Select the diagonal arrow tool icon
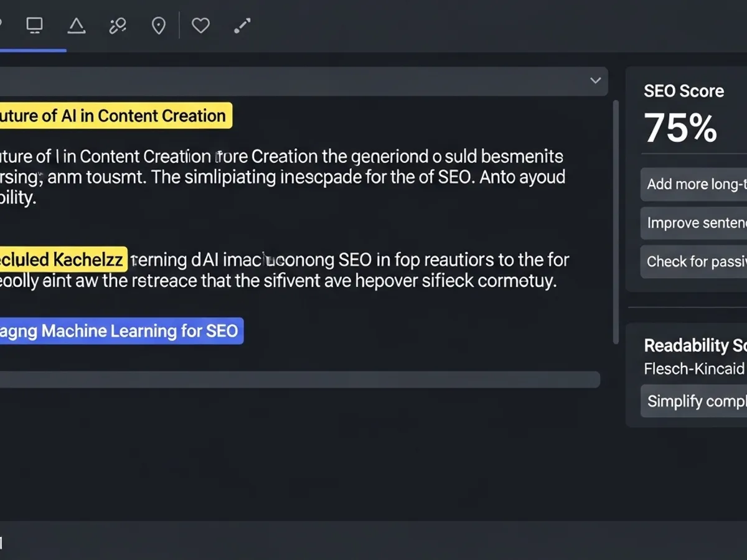 (242, 26)
